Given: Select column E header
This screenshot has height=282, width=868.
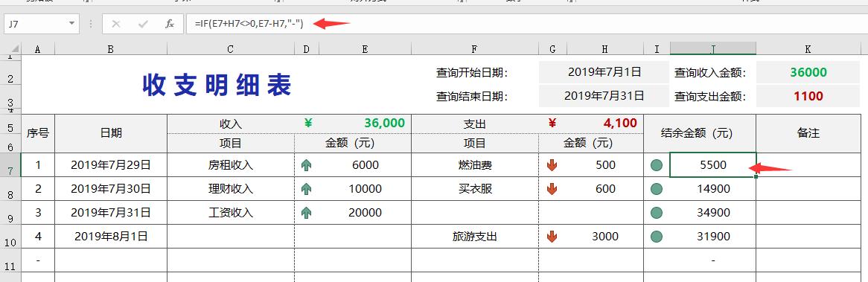Looking at the screenshot, I should point(365,49).
